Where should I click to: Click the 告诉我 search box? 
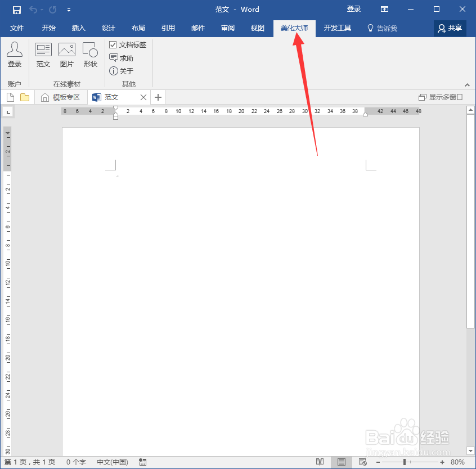pyautogui.click(x=383, y=28)
